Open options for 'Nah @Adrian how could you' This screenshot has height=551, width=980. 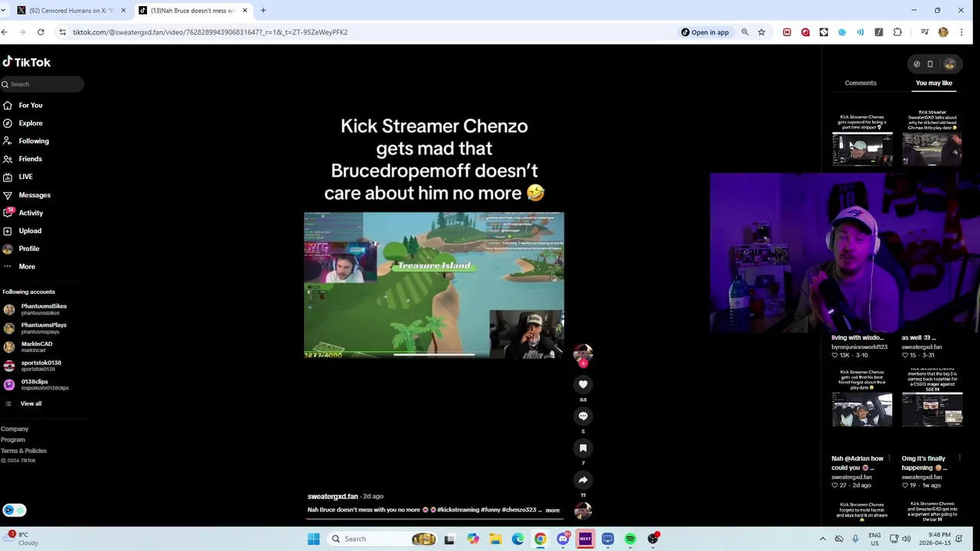pyautogui.click(x=889, y=458)
